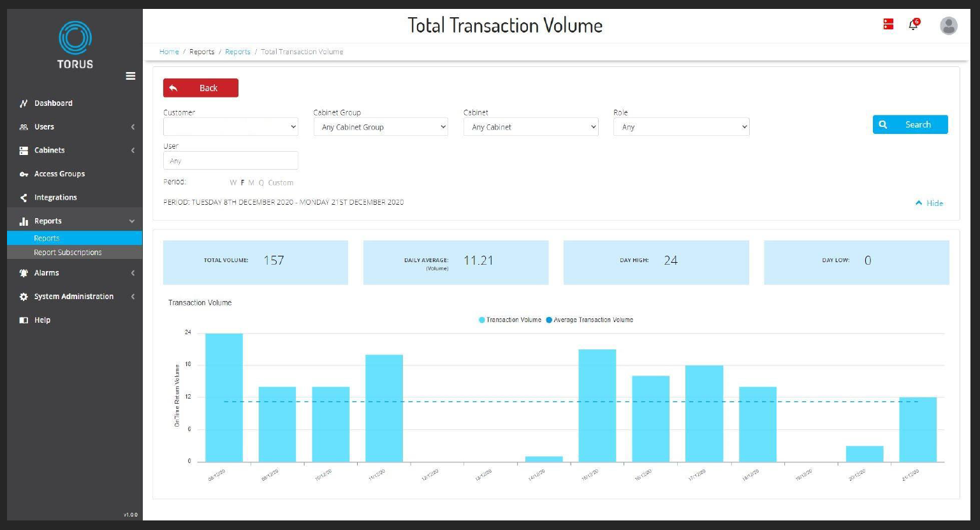Open the Any Cabinet Group dropdown
980x530 pixels.
click(x=381, y=127)
